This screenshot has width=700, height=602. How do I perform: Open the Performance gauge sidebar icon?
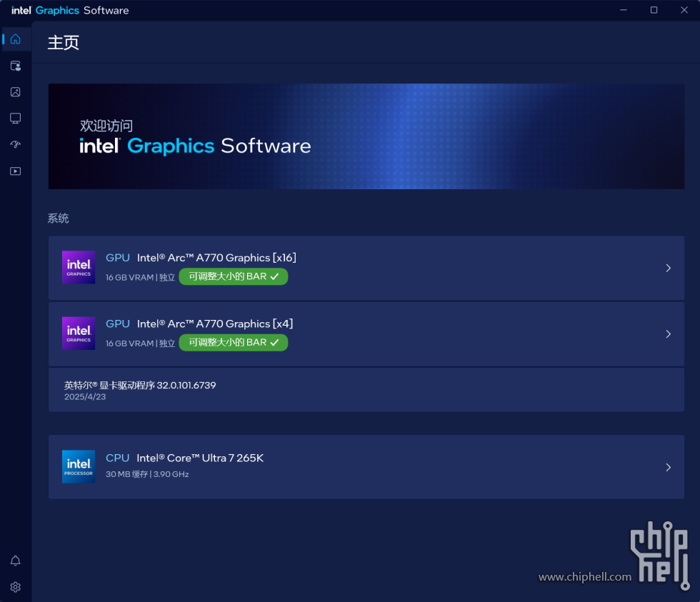click(16, 144)
